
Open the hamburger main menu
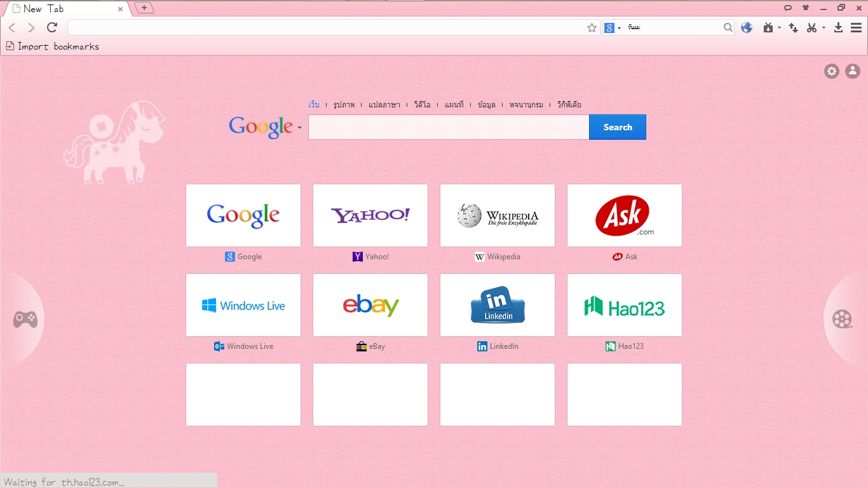(857, 27)
